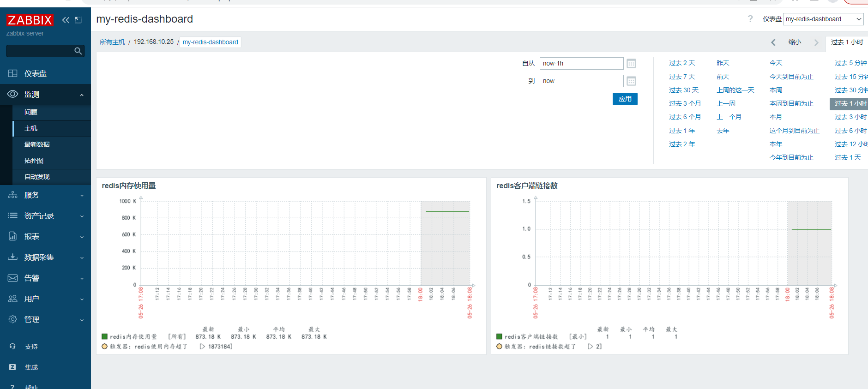Click the 应用 apply button
This screenshot has height=389, width=868.
tap(625, 99)
